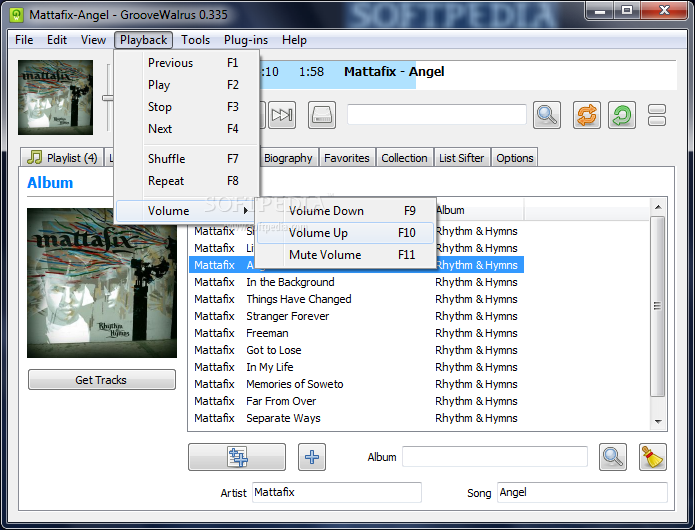Switch to the List Sifter tab
This screenshot has width=695, height=530.
(x=461, y=158)
